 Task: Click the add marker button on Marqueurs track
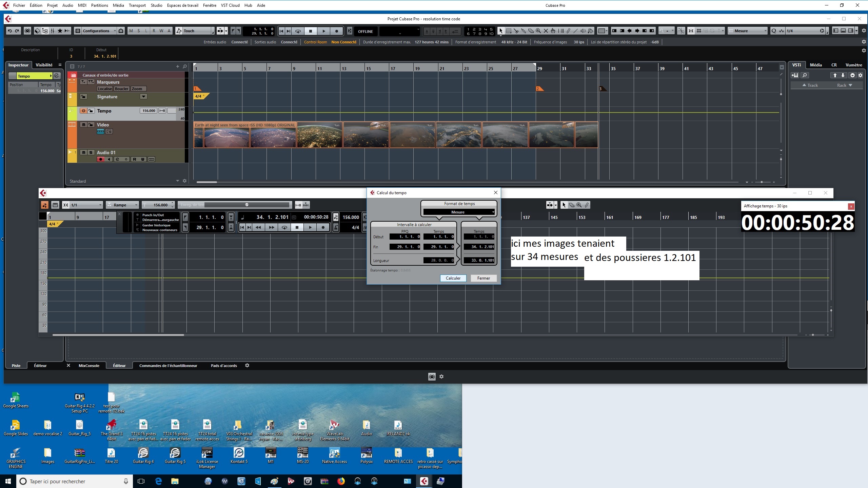(83, 82)
